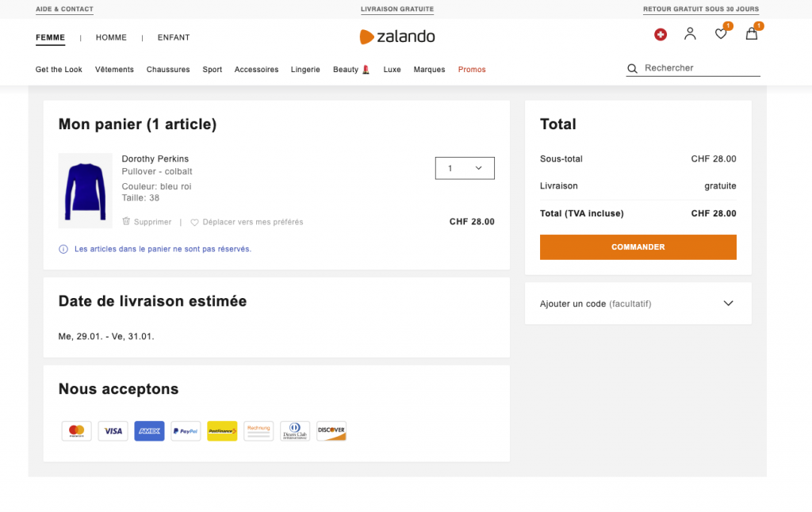Click the Pullover - colbalt description

[x=157, y=171]
